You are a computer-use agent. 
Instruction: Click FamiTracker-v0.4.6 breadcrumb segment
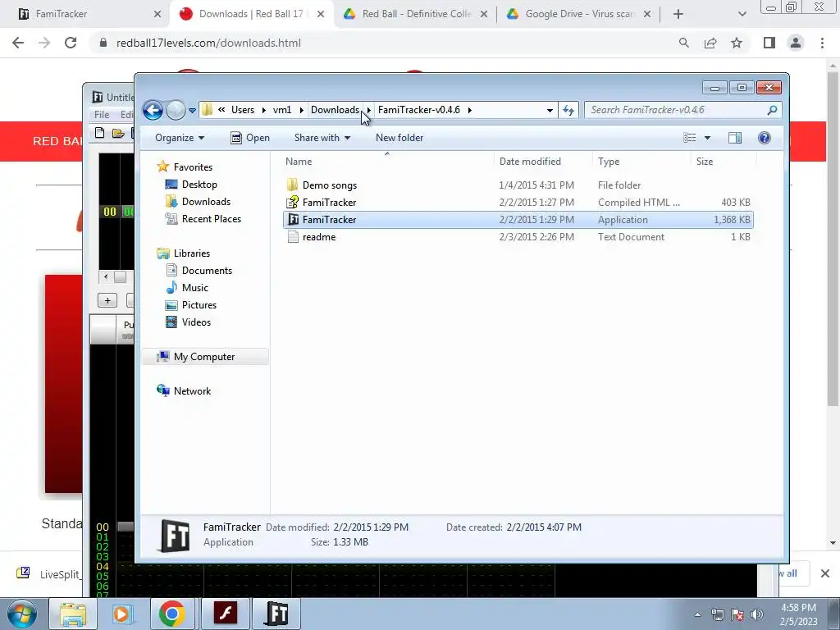[x=419, y=110]
